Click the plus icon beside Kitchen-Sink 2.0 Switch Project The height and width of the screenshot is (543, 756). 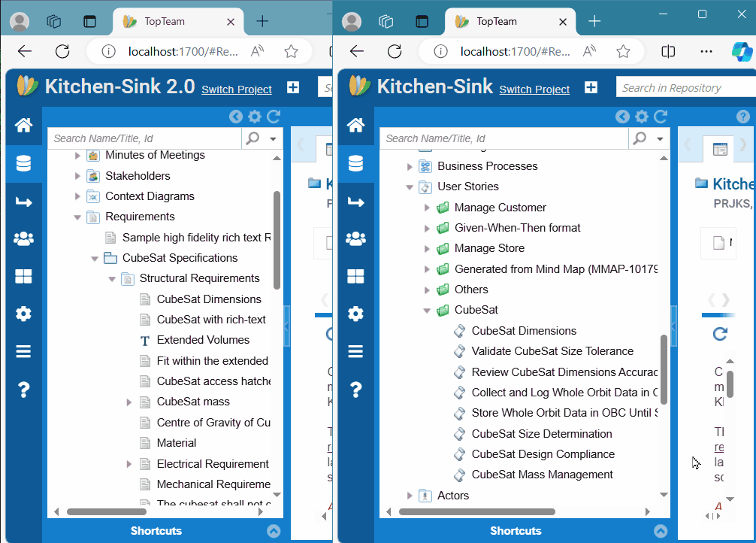293,87
